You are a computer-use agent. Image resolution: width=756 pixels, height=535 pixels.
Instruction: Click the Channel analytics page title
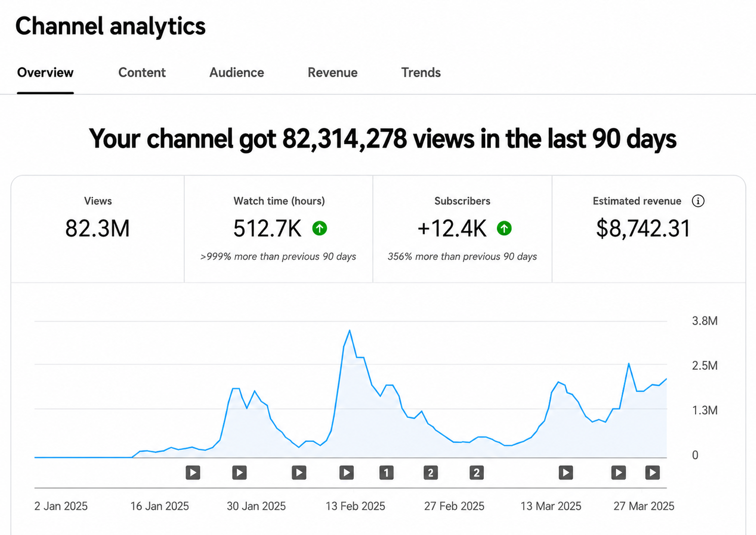pyautogui.click(x=111, y=26)
